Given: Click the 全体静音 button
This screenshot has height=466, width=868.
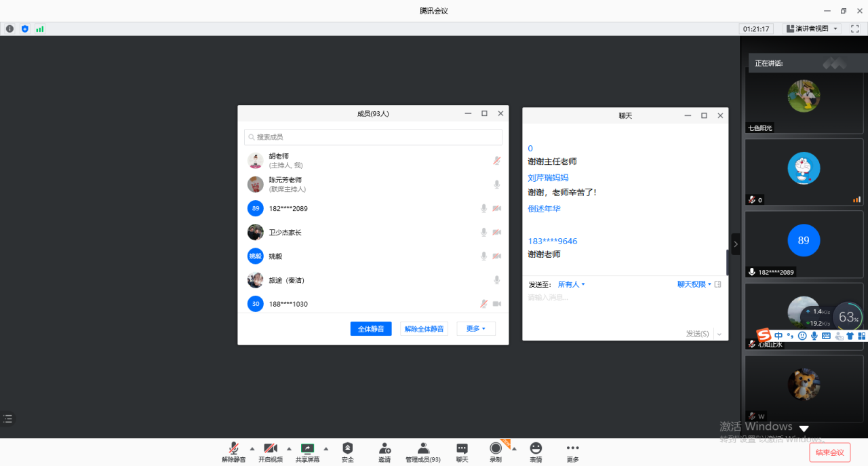Looking at the screenshot, I should pyautogui.click(x=371, y=328).
